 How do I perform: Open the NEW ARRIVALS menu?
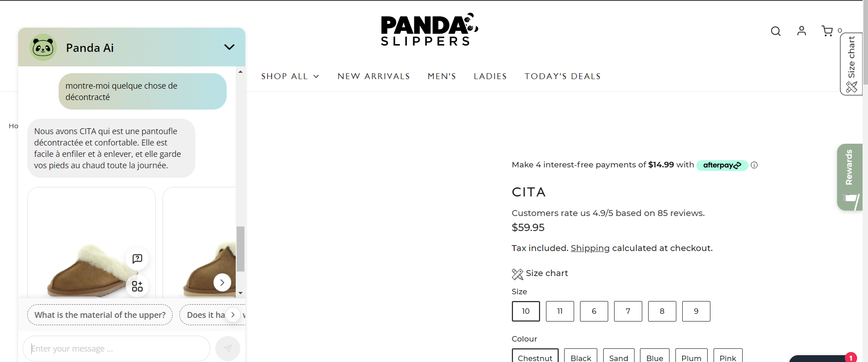pos(373,76)
